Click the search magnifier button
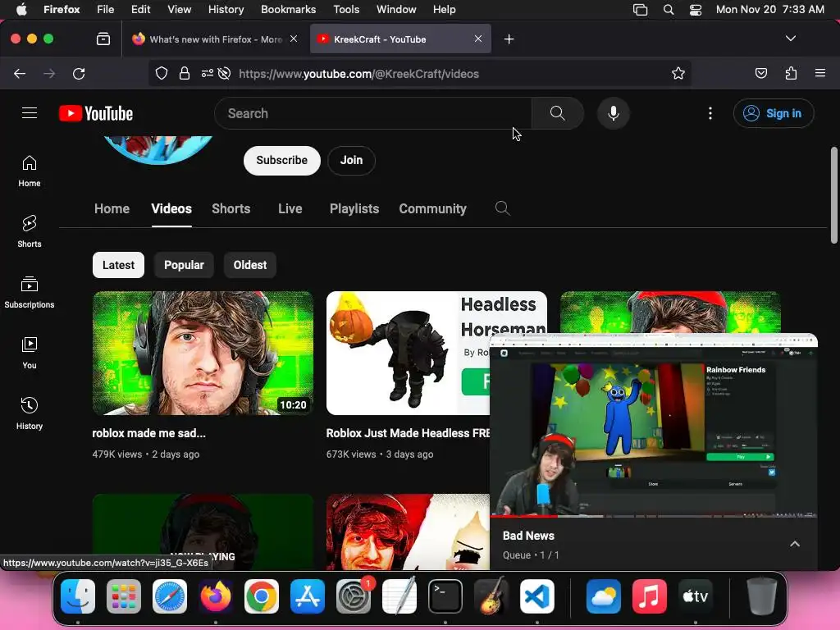 pos(557,113)
